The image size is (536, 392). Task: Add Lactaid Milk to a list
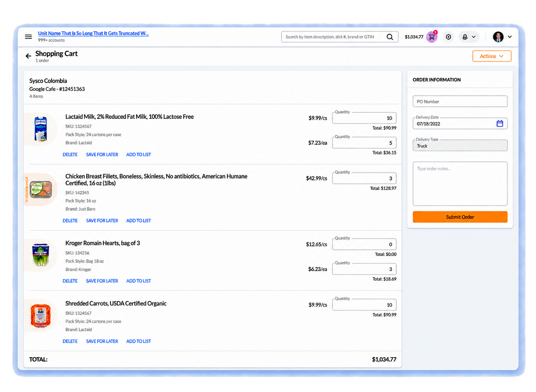point(139,155)
